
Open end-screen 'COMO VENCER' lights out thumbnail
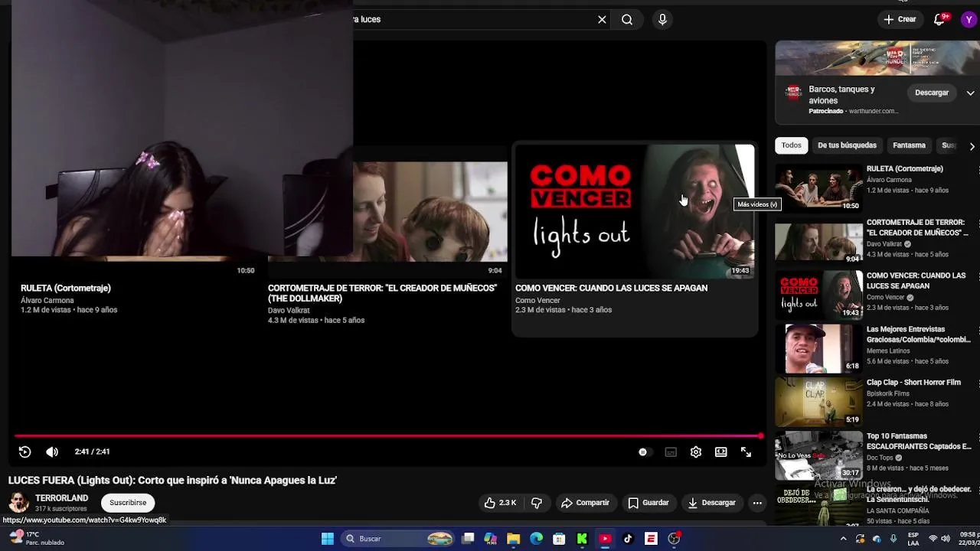click(x=634, y=210)
